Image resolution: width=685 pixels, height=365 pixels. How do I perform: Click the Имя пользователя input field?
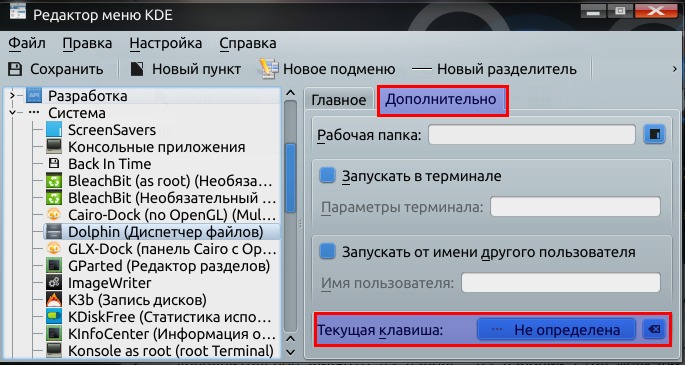[561, 282]
